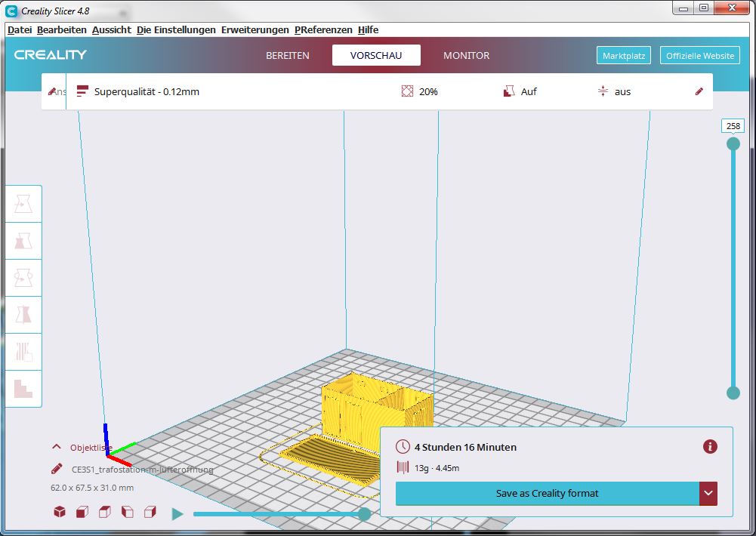The width and height of the screenshot is (756, 536).
Task: Open the Erweiterungen menu
Action: pos(255,30)
